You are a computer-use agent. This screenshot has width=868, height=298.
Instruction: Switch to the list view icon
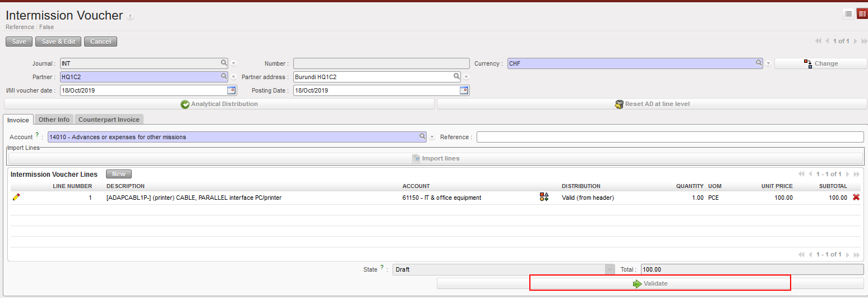[x=848, y=14]
